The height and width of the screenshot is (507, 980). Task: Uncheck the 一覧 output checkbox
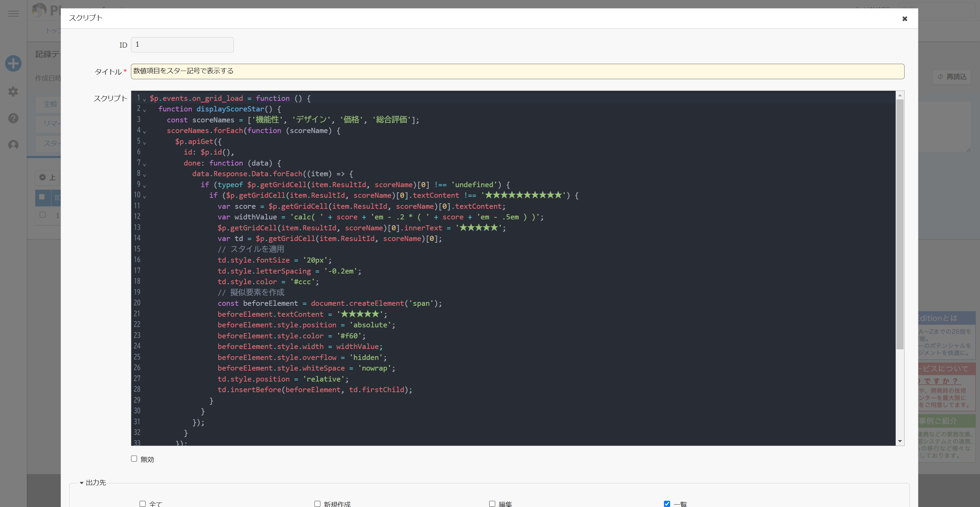[666, 504]
